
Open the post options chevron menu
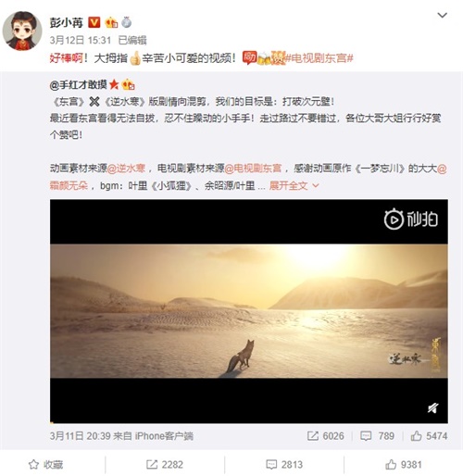443,15
